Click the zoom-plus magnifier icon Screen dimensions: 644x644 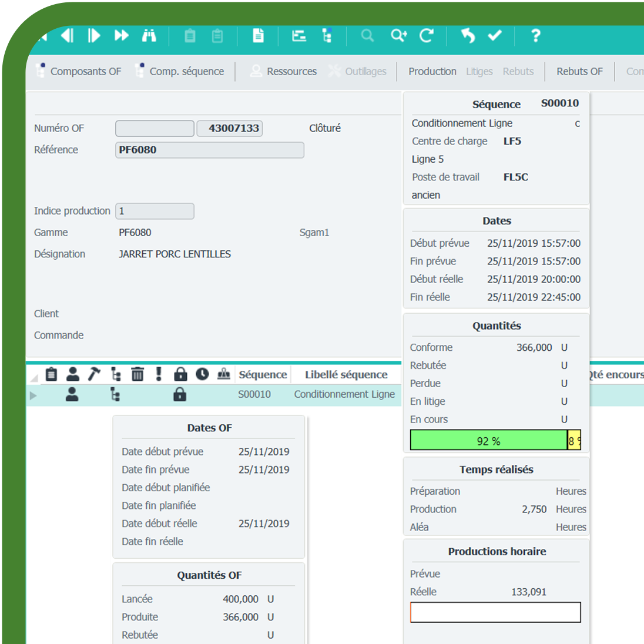[x=399, y=36]
